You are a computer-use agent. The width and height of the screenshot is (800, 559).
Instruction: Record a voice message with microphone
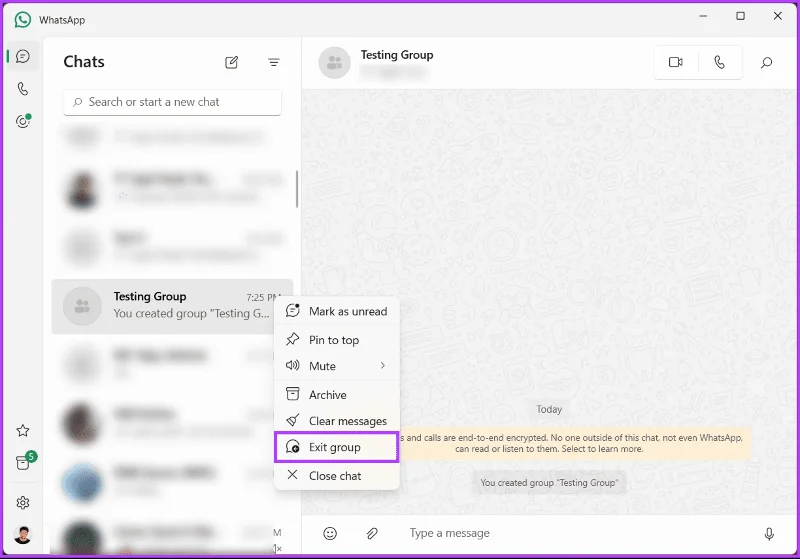[x=769, y=533]
